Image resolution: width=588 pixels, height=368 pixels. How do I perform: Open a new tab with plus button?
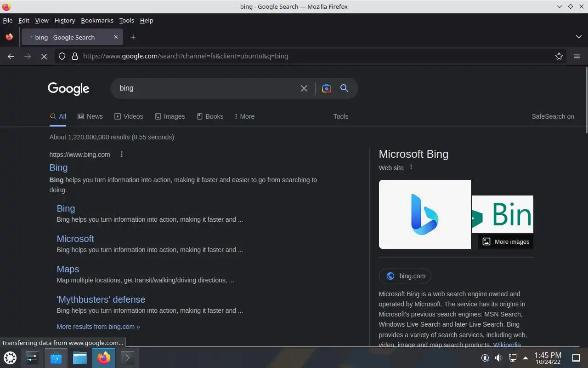point(133,37)
